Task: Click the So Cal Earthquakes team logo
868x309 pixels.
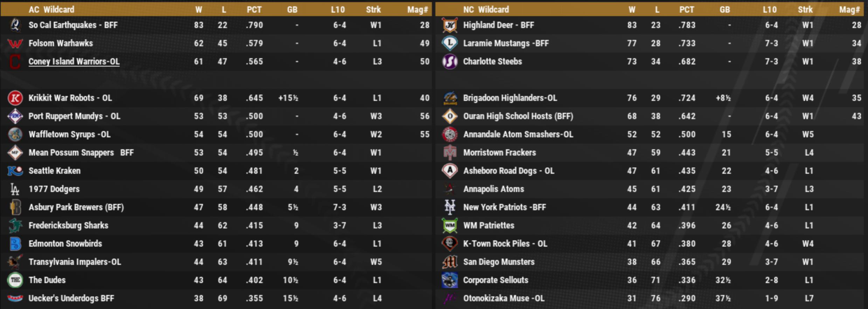Action: point(15,25)
